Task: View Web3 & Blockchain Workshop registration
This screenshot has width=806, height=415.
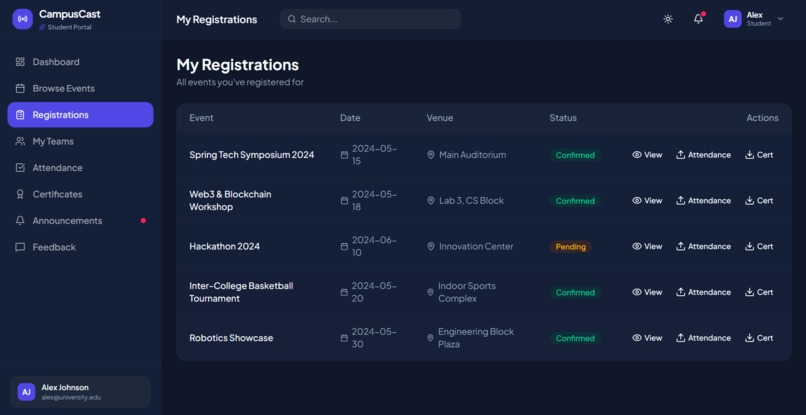Action: click(647, 201)
